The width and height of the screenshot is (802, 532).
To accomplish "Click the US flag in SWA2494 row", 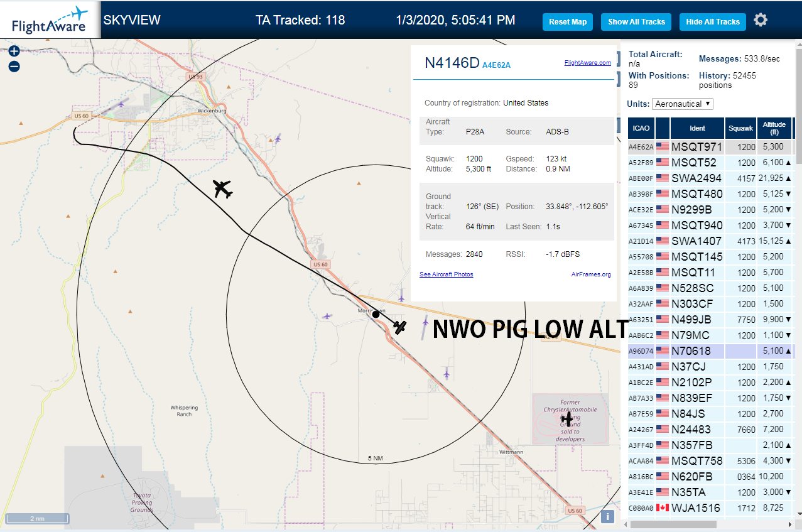I will [x=663, y=178].
